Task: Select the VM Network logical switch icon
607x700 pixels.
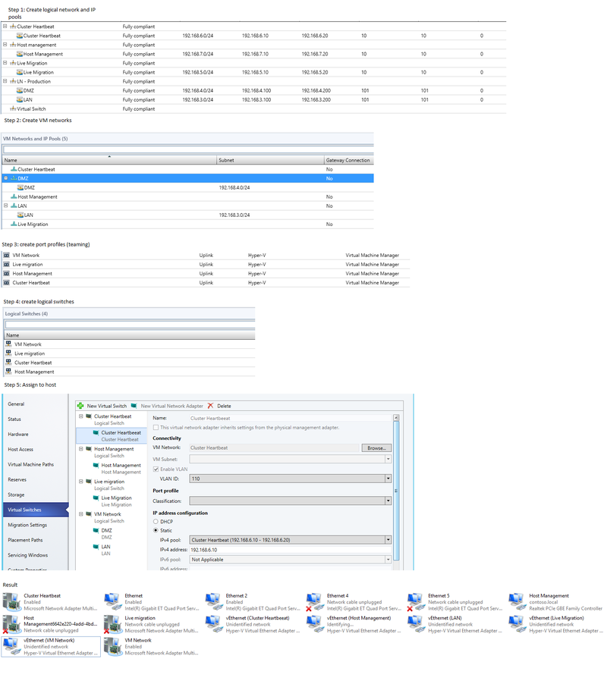Action: click(x=88, y=514)
